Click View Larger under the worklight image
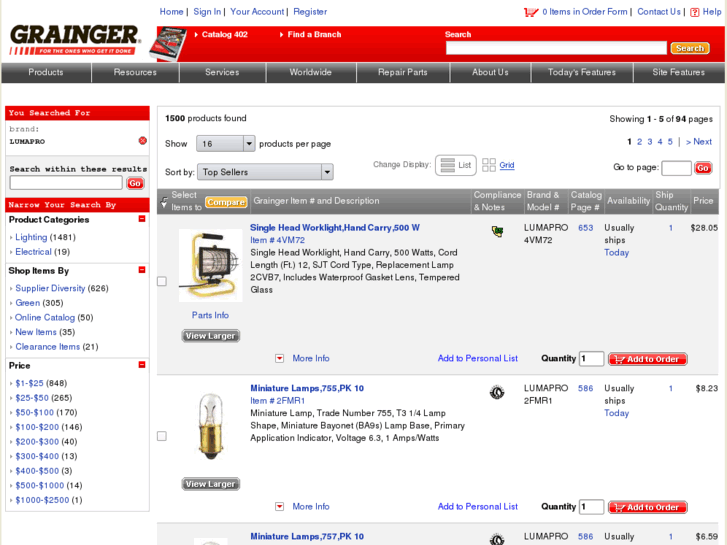 (x=210, y=336)
